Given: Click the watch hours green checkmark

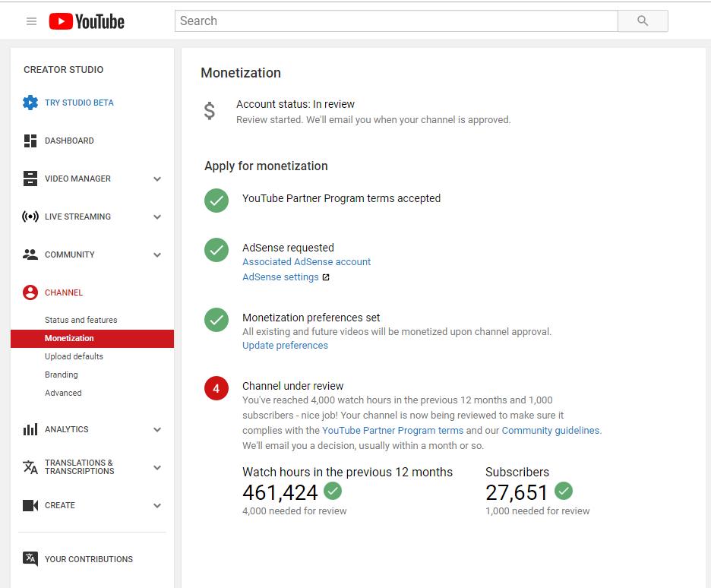Looking at the screenshot, I should click(333, 491).
